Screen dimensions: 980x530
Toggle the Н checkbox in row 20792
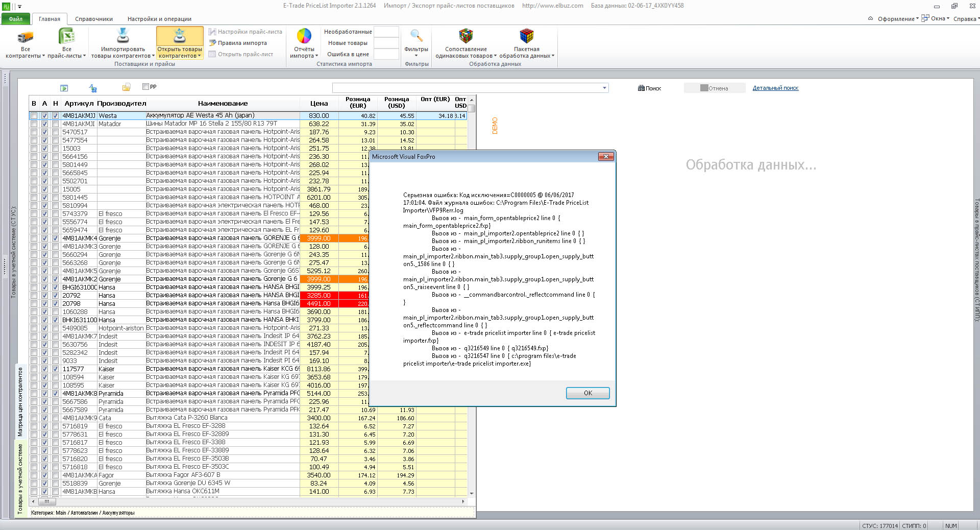56,296
